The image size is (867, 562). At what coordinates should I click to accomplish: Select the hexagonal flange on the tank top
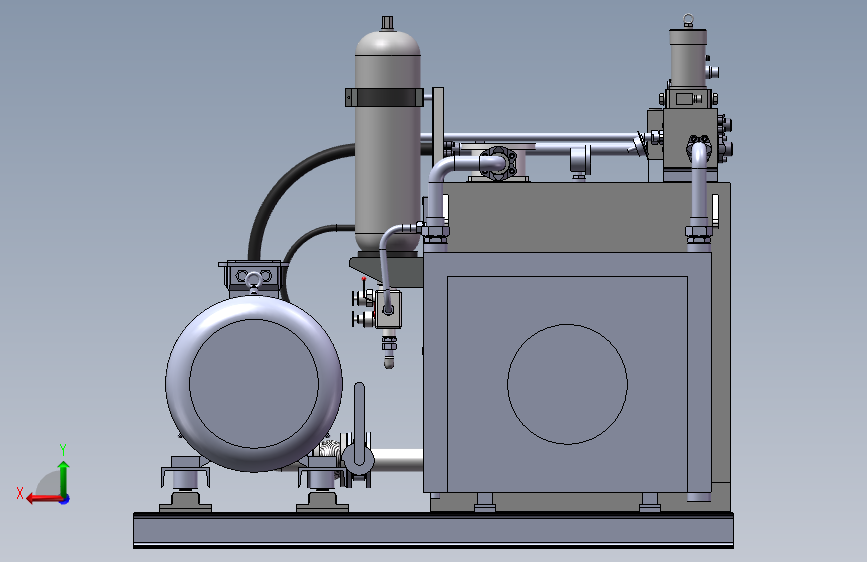tap(498, 163)
